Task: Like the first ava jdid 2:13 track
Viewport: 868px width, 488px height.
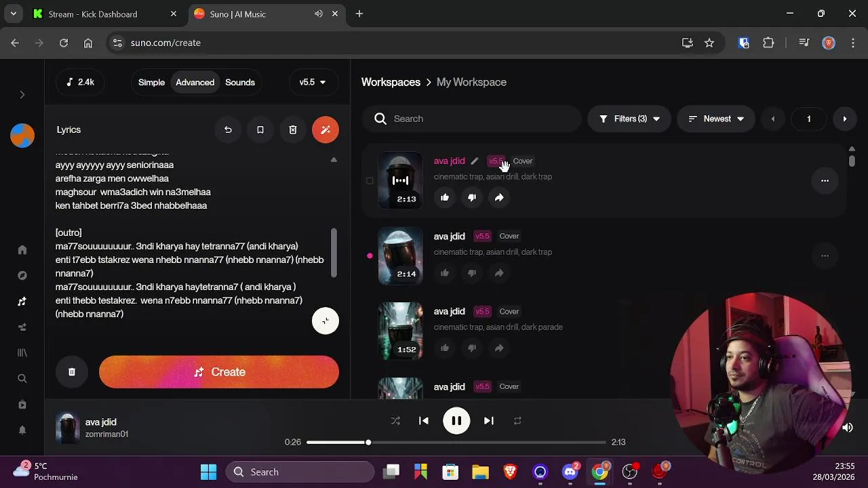Action: point(445,197)
